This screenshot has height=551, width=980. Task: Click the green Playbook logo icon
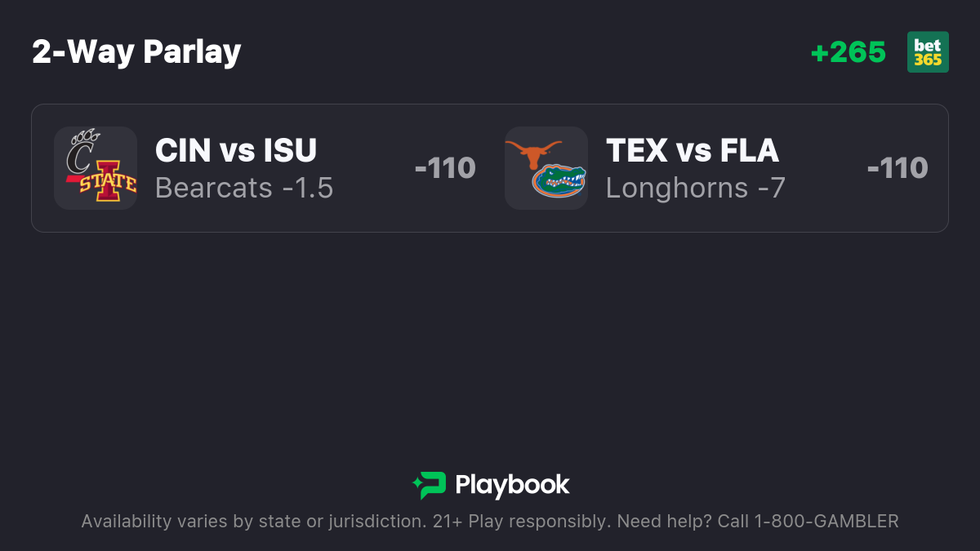(x=430, y=485)
